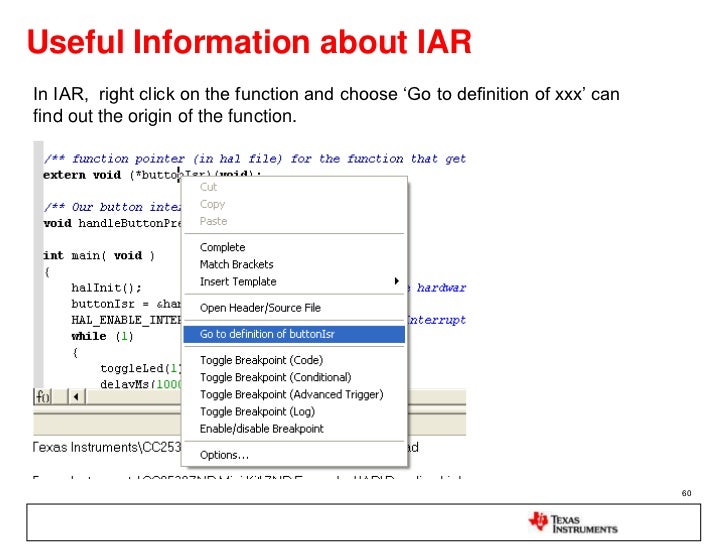Click the 'buttonIsr = &han' code line
The height and width of the screenshot is (546, 728).
pyautogui.click(x=126, y=304)
